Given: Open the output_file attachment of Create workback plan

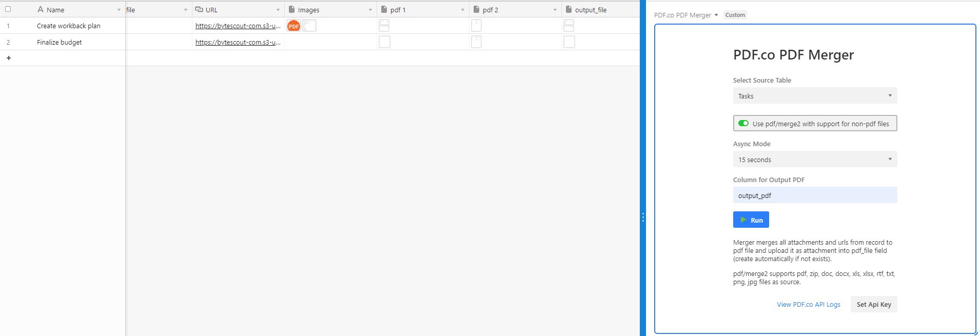Looking at the screenshot, I should [569, 26].
